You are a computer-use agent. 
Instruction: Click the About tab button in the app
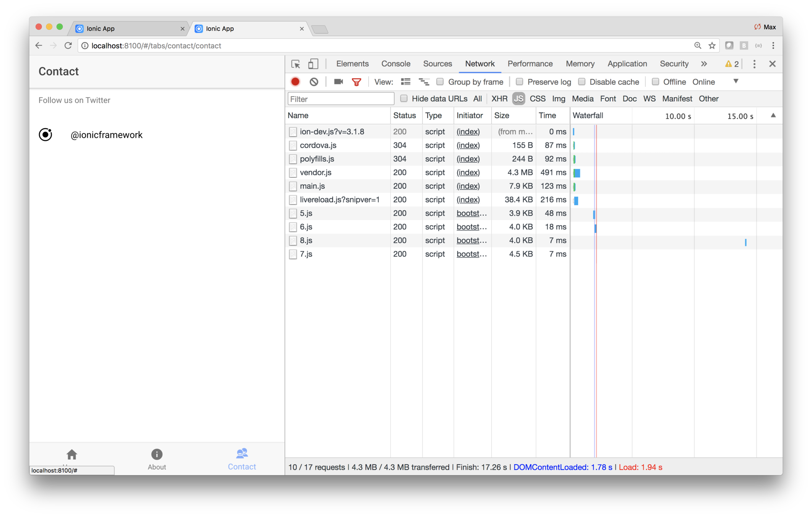[x=157, y=459]
